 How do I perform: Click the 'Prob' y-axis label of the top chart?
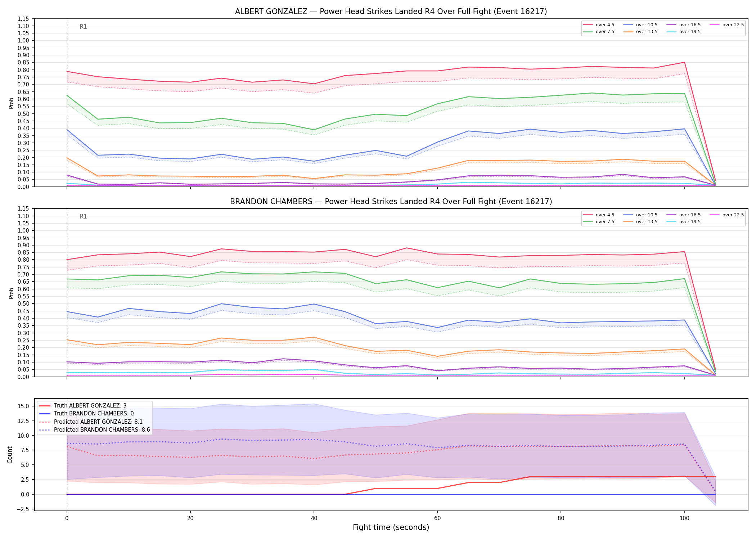coord(12,103)
